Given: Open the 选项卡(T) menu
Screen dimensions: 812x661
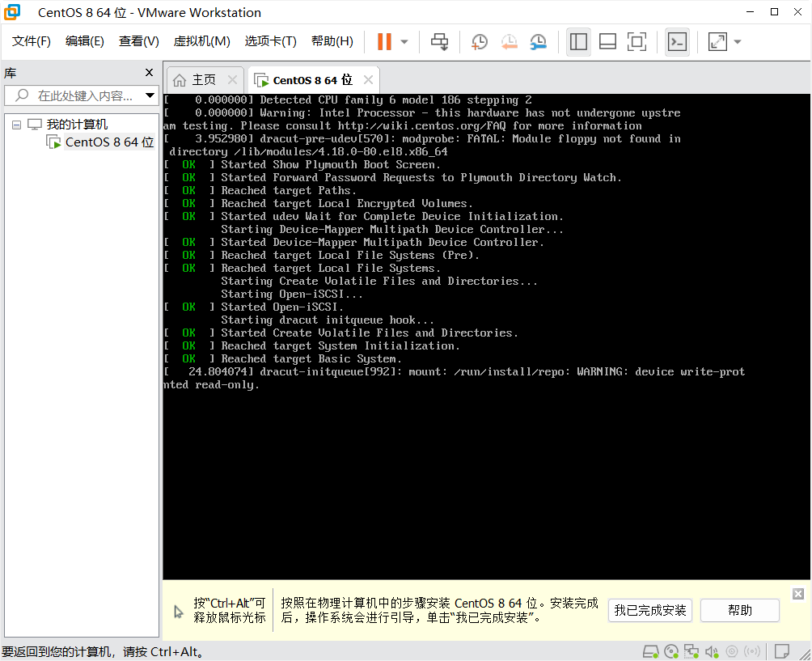Looking at the screenshot, I should pyautogui.click(x=270, y=41).
